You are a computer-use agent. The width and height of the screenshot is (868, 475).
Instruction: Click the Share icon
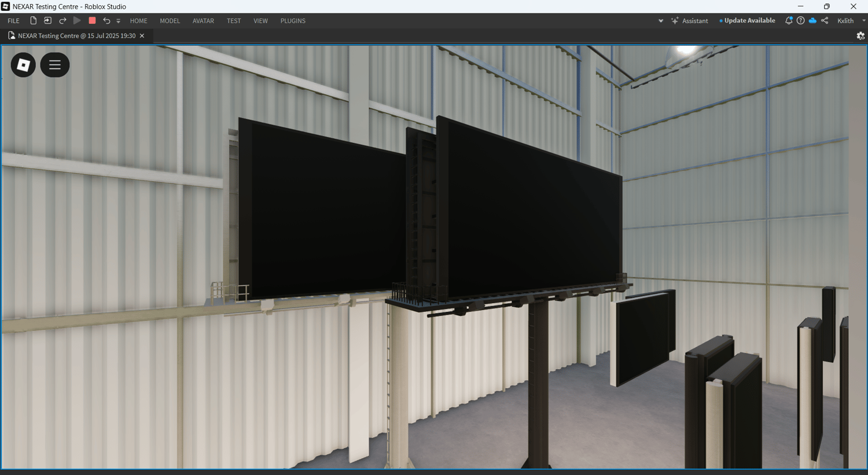[825, 21]
